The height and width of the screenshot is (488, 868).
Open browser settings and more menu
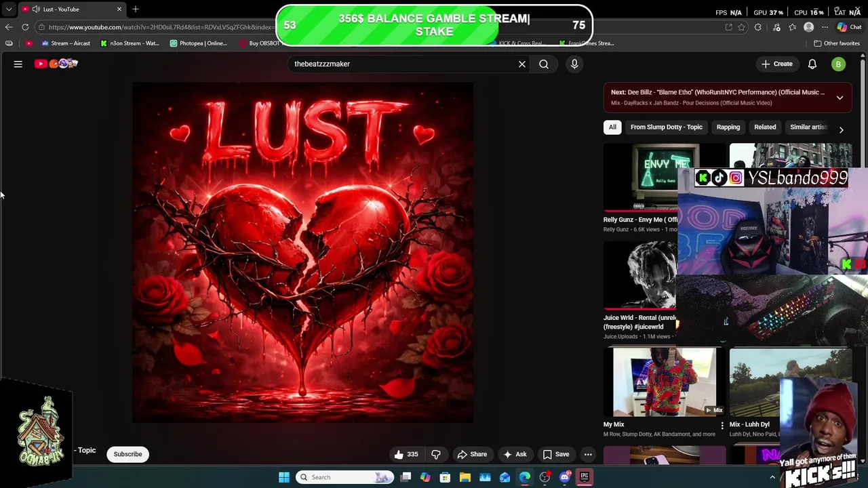825,27
